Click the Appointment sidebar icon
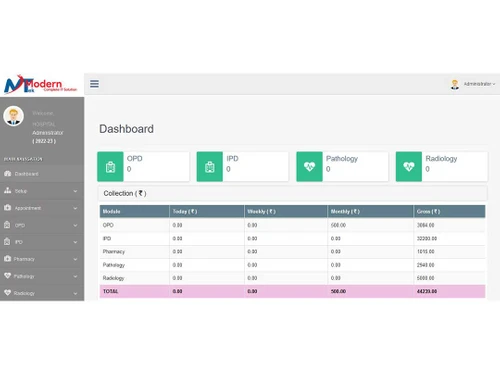 [7, 208]
